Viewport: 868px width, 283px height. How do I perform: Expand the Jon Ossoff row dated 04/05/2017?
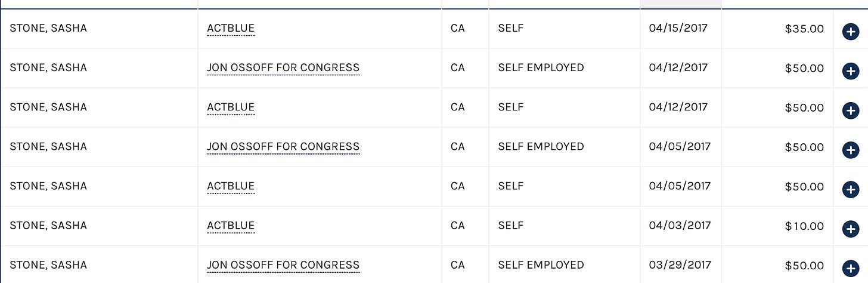pos(851,150)
